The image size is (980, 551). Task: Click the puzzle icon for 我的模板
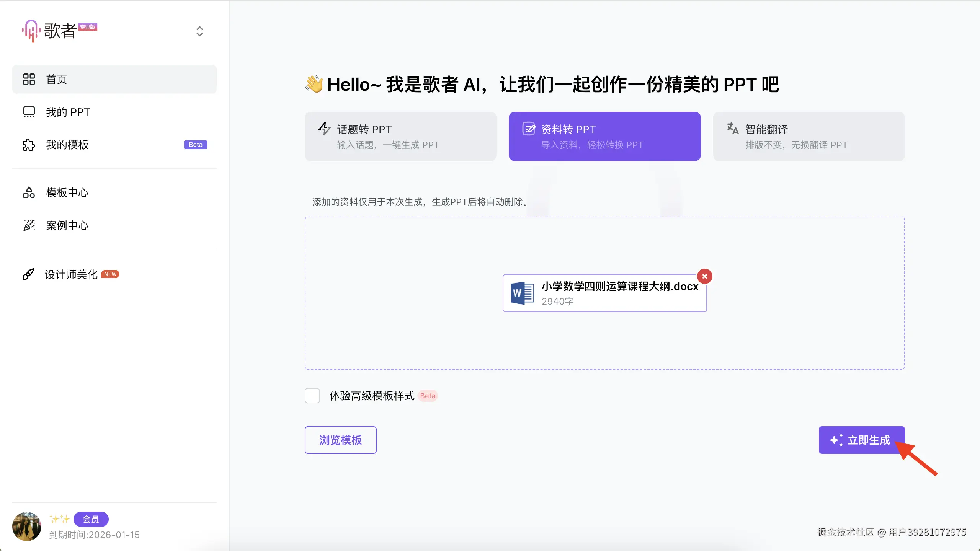[x=29, y=145]
